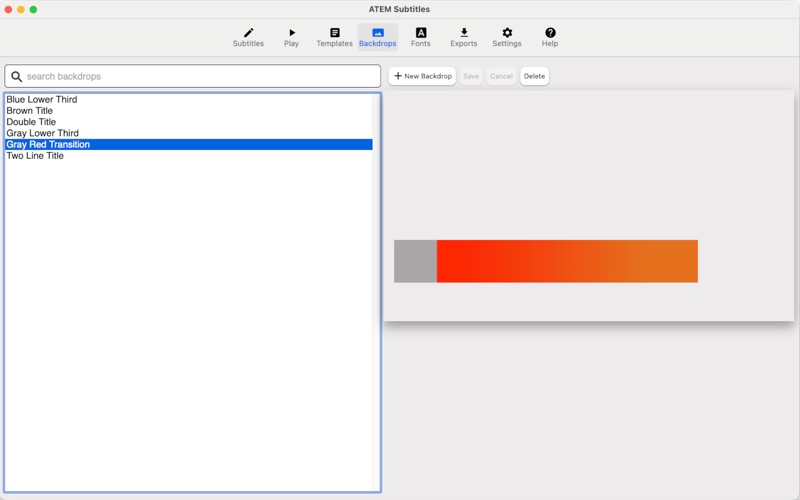
Task: Click the red-orange gradient bar preview
Action: tap(567, 261)
